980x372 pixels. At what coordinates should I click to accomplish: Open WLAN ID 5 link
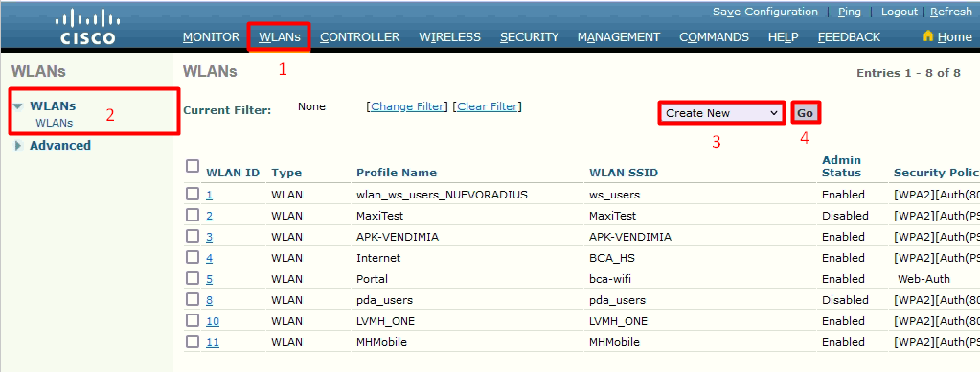(210, 279)
